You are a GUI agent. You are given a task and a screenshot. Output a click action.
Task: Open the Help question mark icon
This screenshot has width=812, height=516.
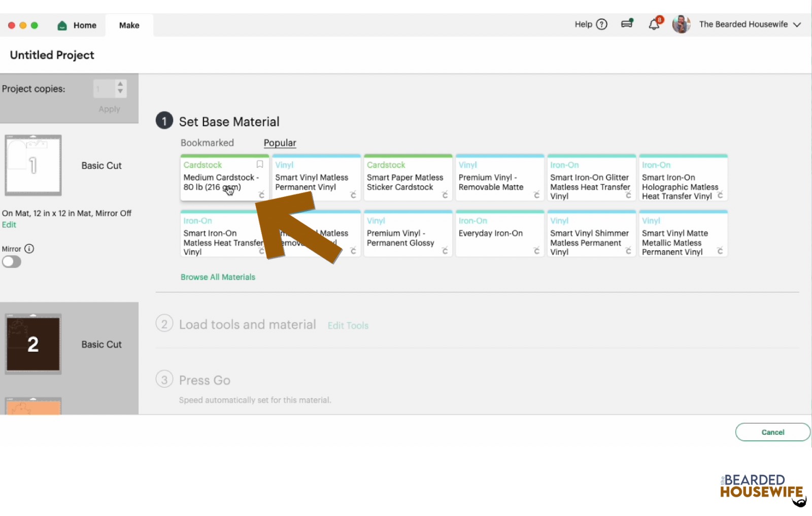(601, 24)
